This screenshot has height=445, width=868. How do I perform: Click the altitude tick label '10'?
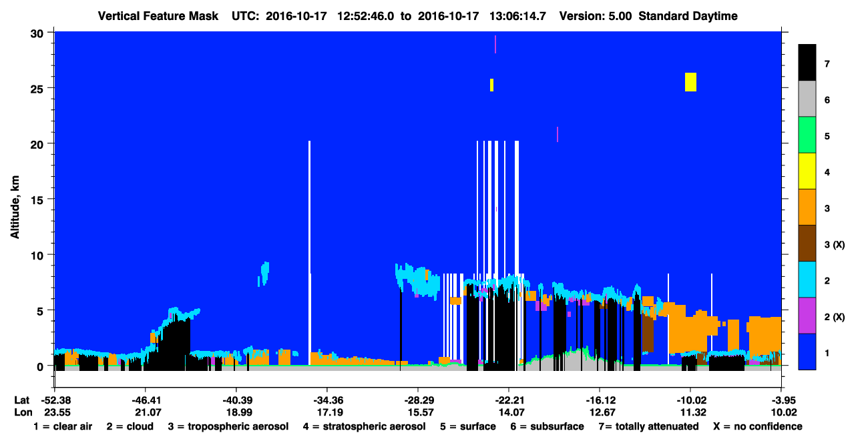coord(38,255)
